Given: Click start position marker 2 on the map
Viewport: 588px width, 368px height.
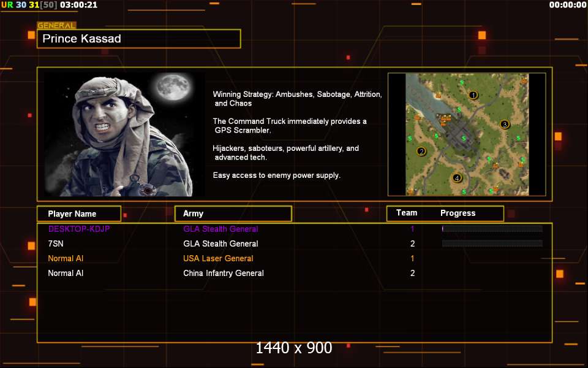Looking at the screenshot, I should 421,151.
